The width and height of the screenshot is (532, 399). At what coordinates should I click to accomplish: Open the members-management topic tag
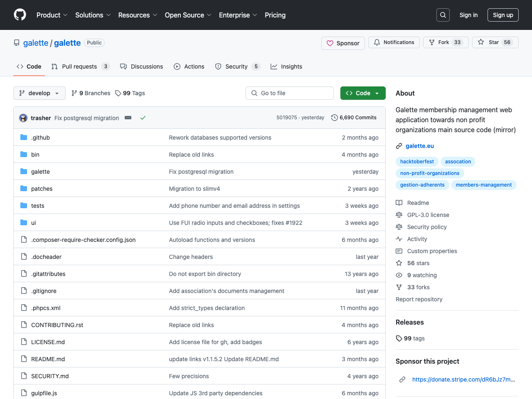[x=484, y=185]
